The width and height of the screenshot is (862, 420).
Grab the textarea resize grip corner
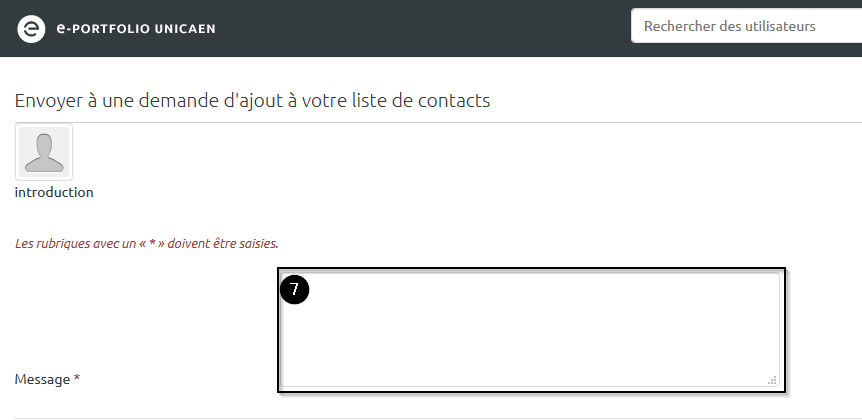click(x=772, y=380)
